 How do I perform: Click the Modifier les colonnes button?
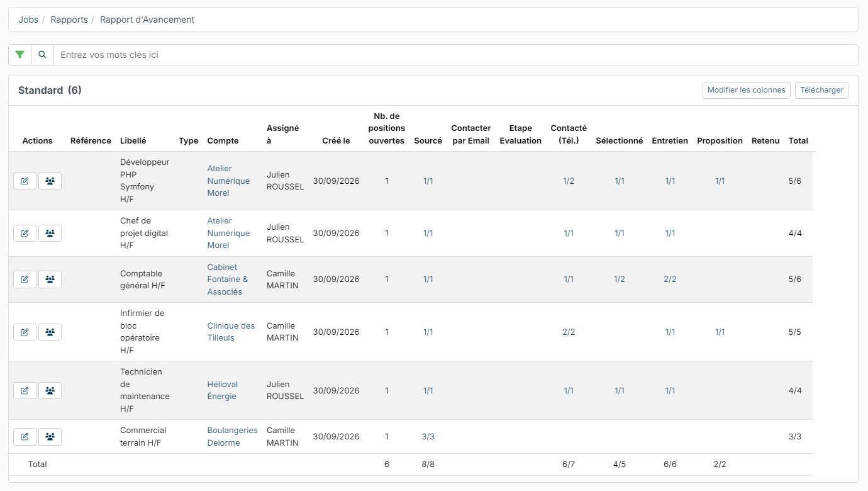[x=746, y=90]
